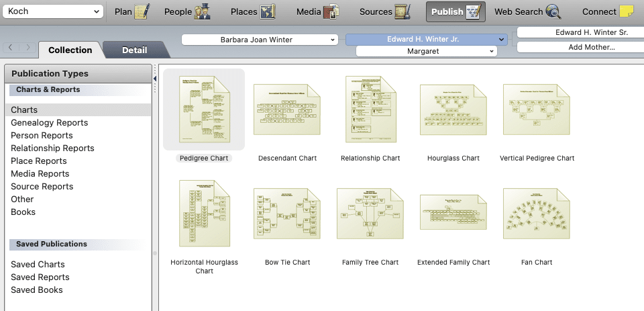644x311 pixels.
Task: Select Genealogy Reports in publication types
Action: pos(49,122)
